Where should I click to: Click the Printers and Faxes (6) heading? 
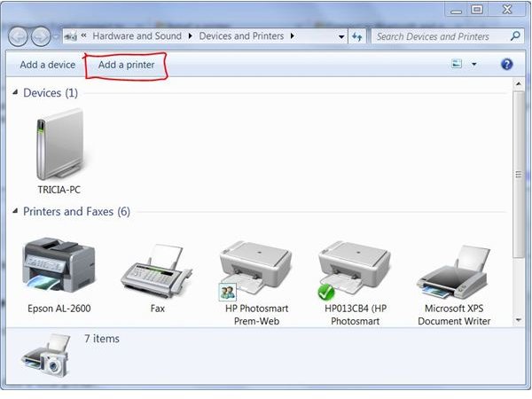76,211
